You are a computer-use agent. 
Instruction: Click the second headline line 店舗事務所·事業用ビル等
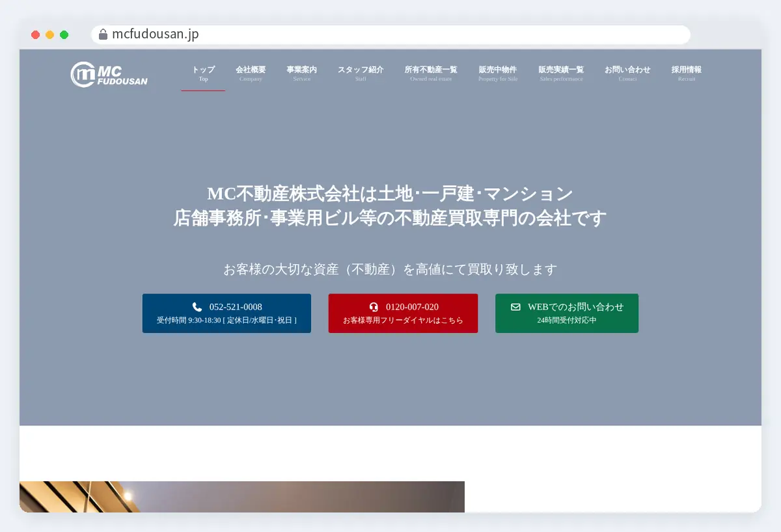click(x=390, y=218)
